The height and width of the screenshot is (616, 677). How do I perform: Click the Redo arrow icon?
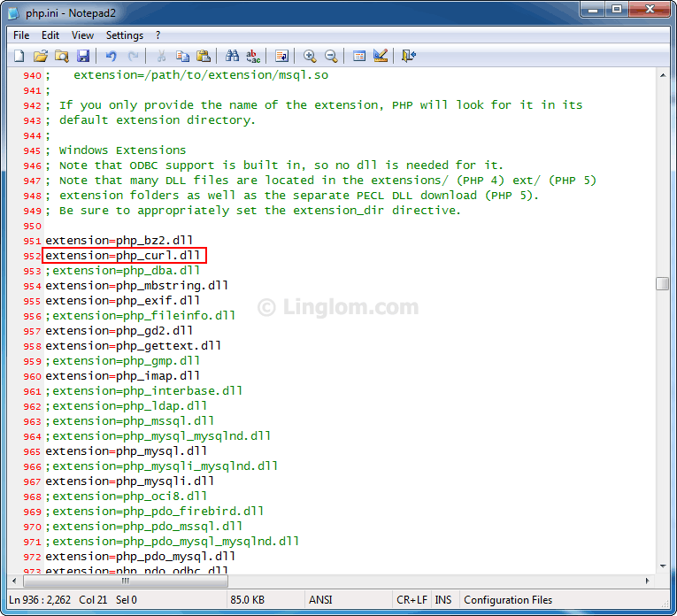click(133, 56)
